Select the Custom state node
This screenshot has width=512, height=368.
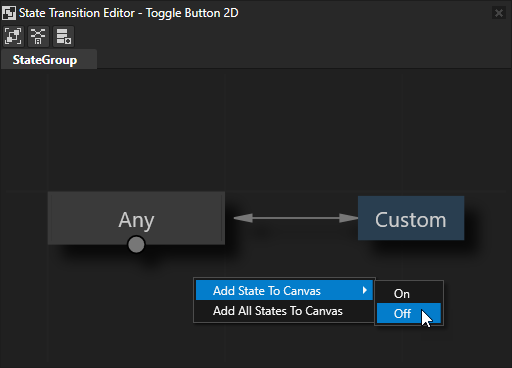tap(411, 218)
